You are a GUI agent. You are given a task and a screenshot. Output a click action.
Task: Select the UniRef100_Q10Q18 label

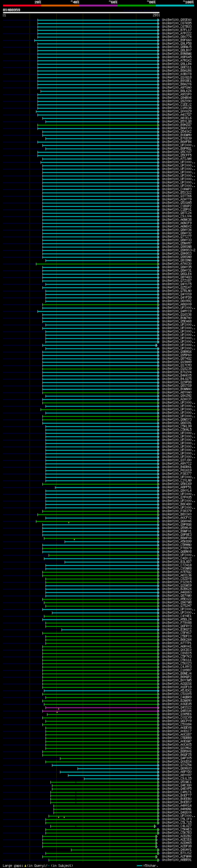click(x=177, y=78)
